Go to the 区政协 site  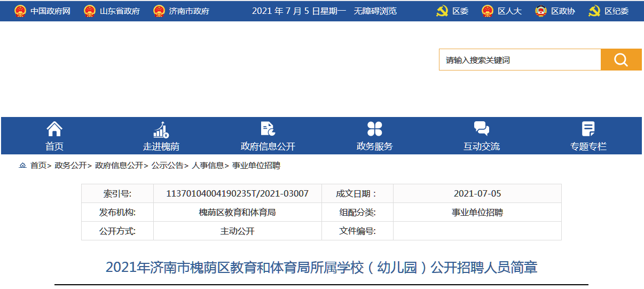[x=563, y=11]
